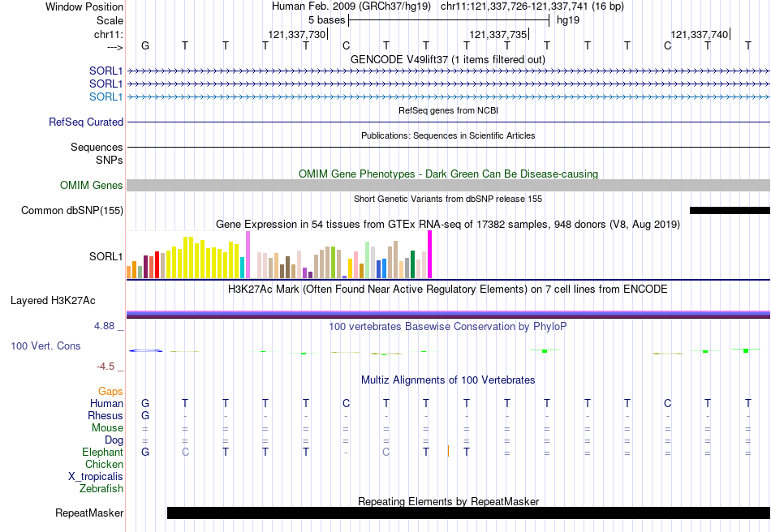Screen dimensions: 771x532
Task: Select the X_tropicalis species row label
Action: (x=96, y=477)
